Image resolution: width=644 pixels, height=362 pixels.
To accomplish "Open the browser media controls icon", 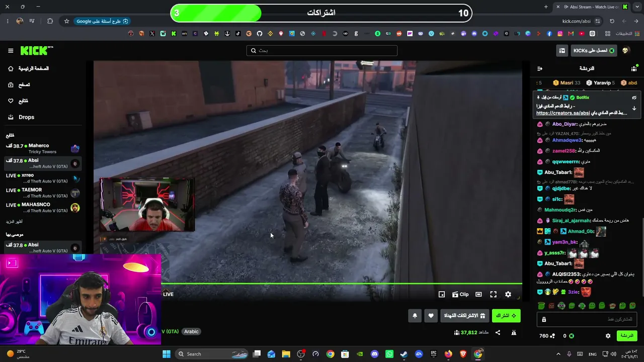I will click(32, 21).
